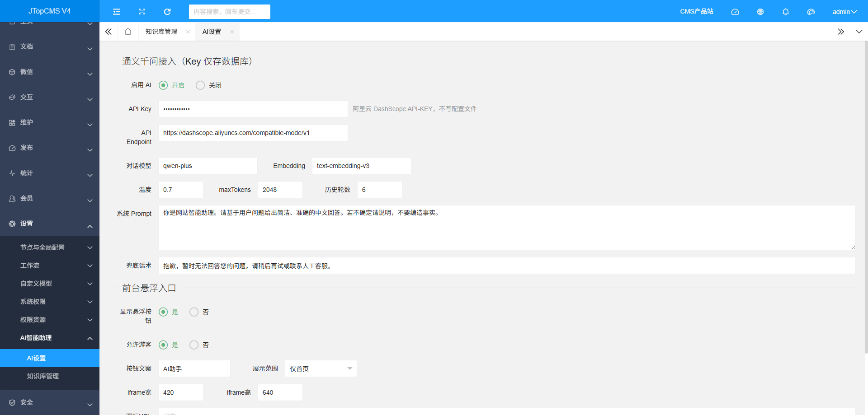Open the 展示范围 dropdown
This screenshot has width=868, height=415.
[321, 368]
